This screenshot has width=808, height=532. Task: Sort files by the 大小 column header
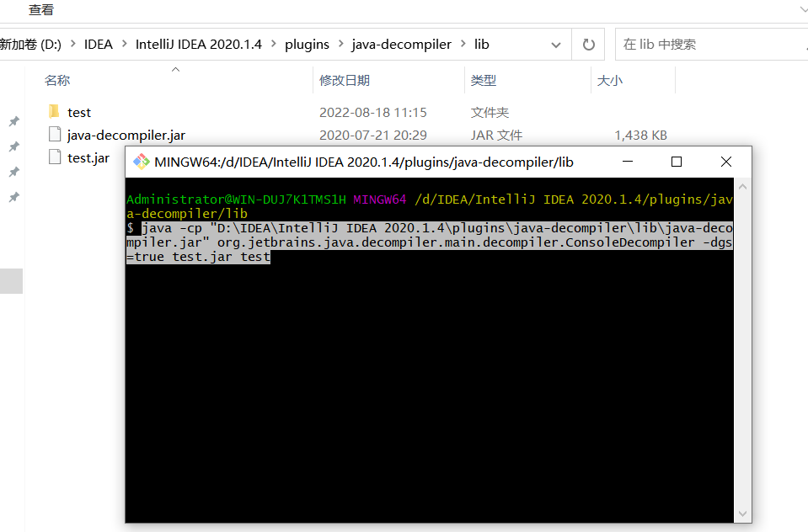click(x=609, y=81)
